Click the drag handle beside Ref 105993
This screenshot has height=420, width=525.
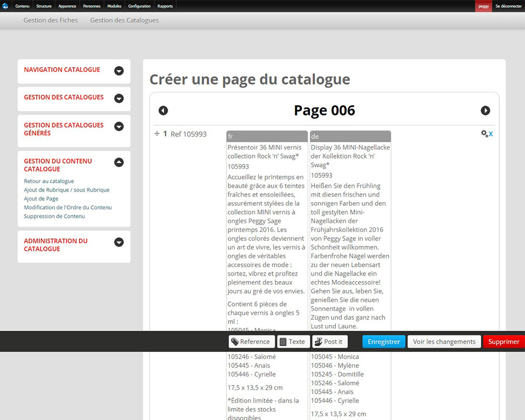coord(156,134)
